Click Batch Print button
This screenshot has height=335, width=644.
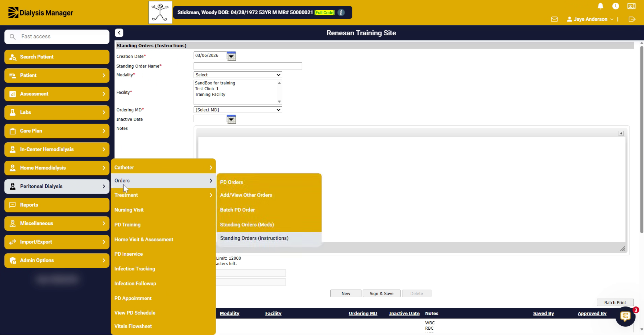click(615, 303)
